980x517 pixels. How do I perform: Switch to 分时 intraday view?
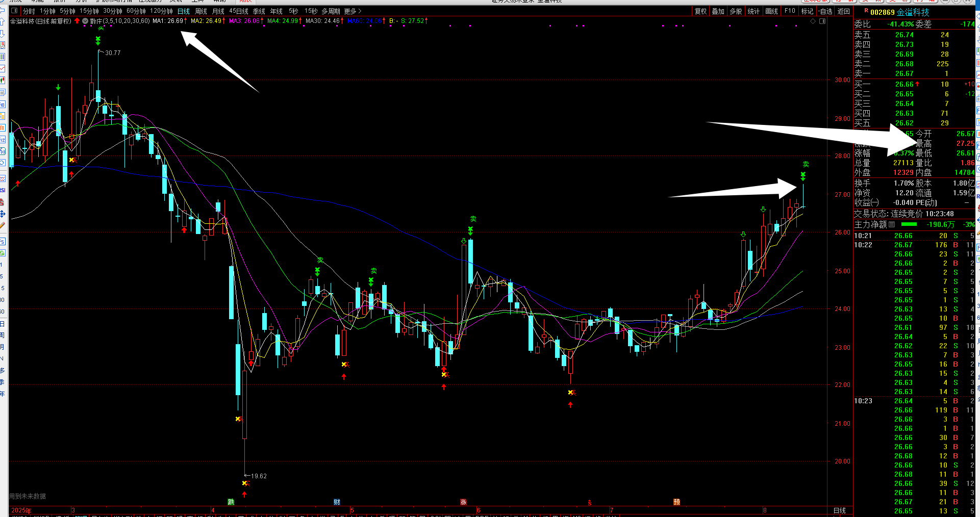click(x=29, y=11)
